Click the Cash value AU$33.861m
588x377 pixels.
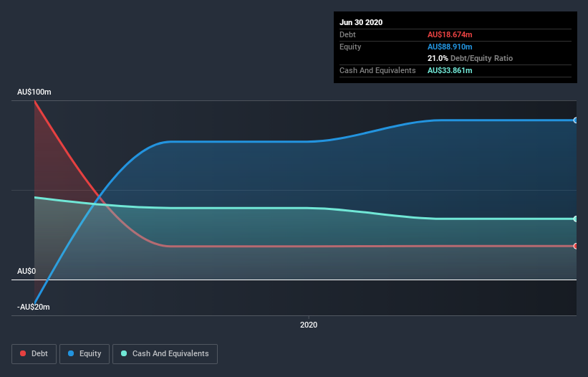coord(450,70)
